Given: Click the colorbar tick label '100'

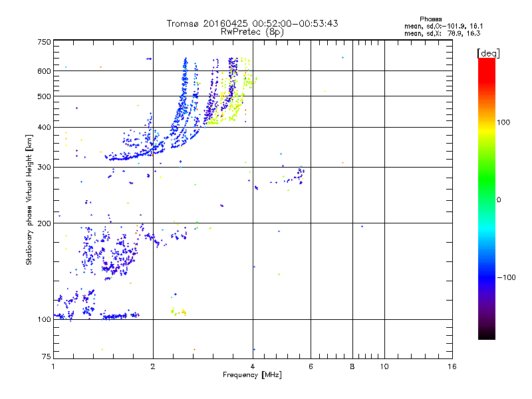Looking at the screenshot, I should tap(503, 122).
